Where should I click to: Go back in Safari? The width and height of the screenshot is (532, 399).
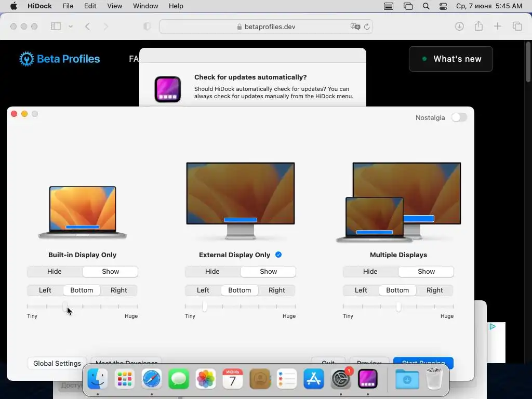[87, 26]
